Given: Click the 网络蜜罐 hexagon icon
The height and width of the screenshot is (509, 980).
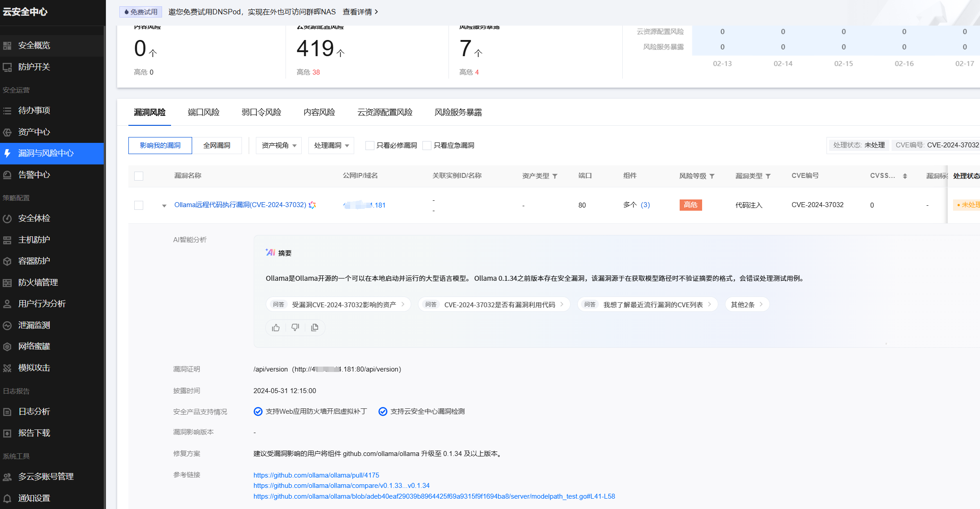Looking at the screenshot, I should (x=7, y=346).
